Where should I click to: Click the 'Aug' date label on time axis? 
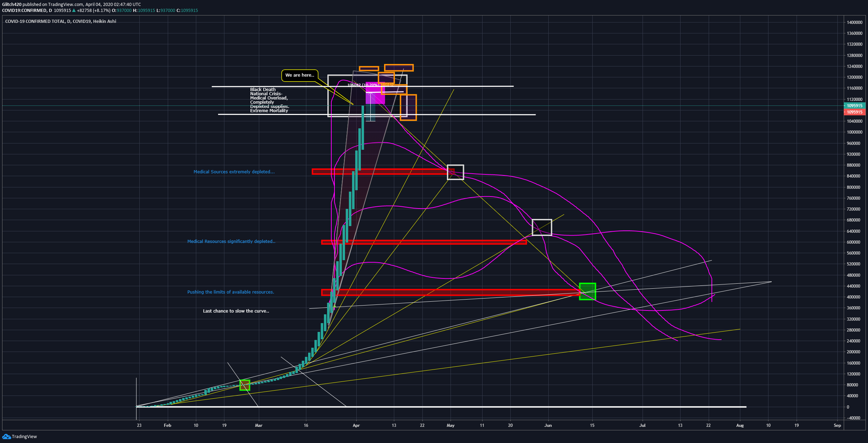coord(740,425)
